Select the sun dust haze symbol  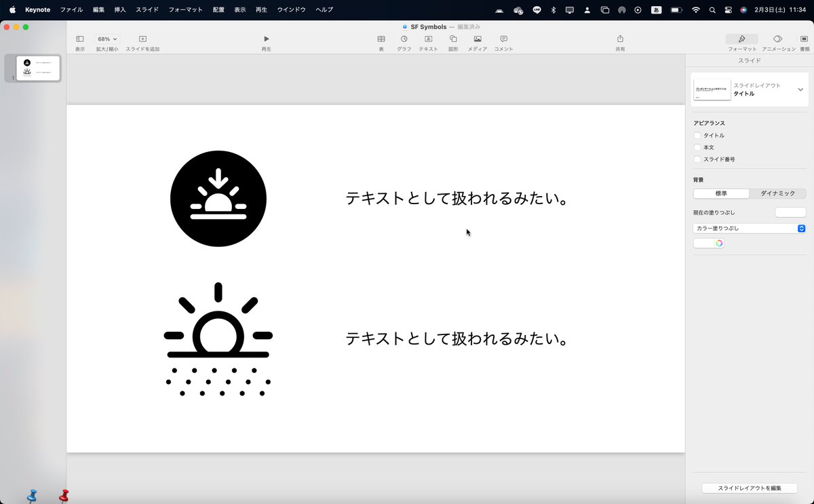pyautogui.click(x=218, y=339)
